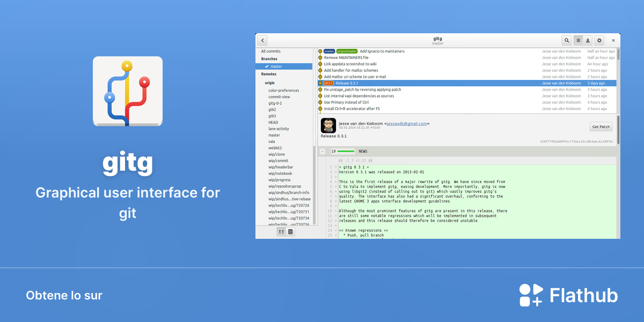Click the commit list vertical scrollbar

pos(618,54)
